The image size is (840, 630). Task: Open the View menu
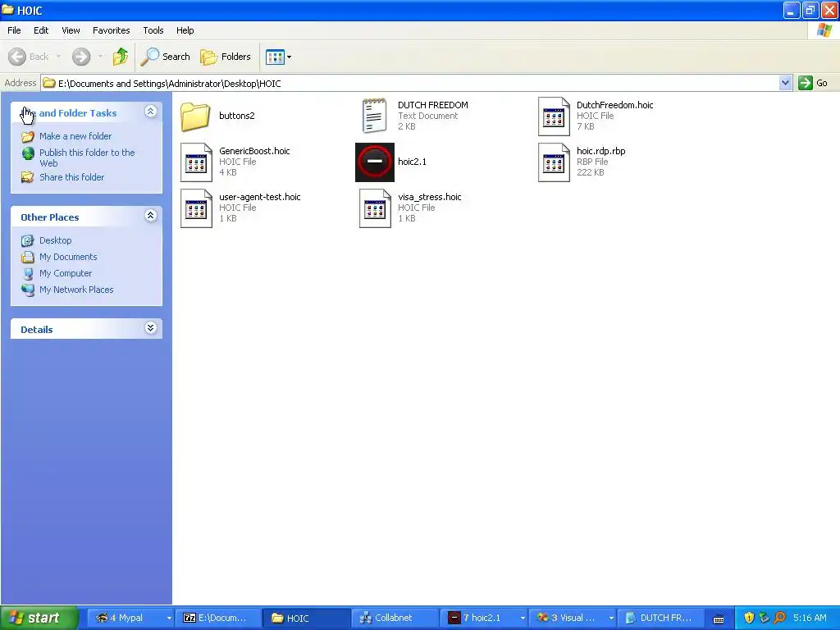pos(71,30)
